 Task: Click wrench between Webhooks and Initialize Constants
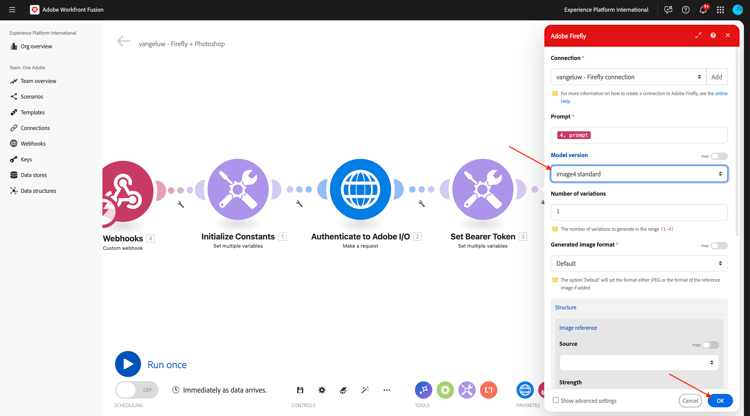click(x=181, y=204)
